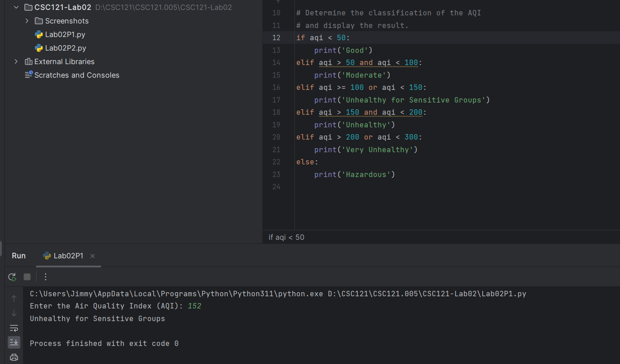This screenshot has height=364, width=620.
Task: Open the console options three-dot menu
Action: tap(45, 277)
